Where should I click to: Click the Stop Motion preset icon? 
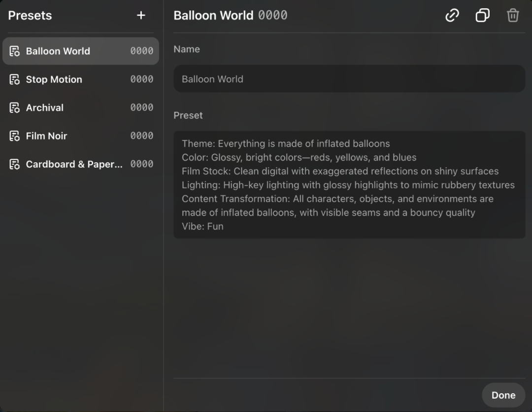(x=15, y=79)
